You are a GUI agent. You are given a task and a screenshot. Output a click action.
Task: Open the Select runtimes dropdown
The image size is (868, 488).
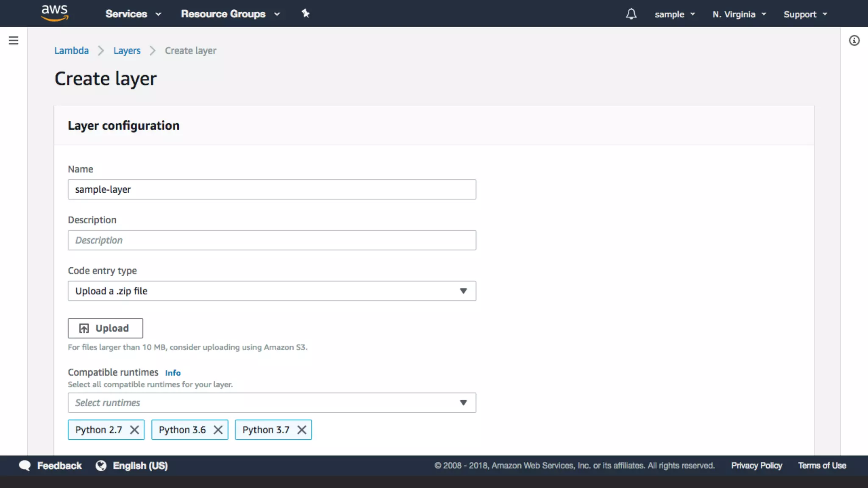pos(272,403)
